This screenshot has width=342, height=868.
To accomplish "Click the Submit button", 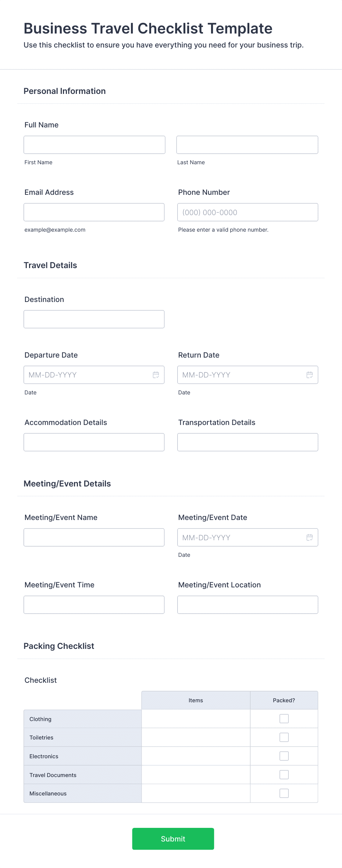I will (x=173, y=839).
